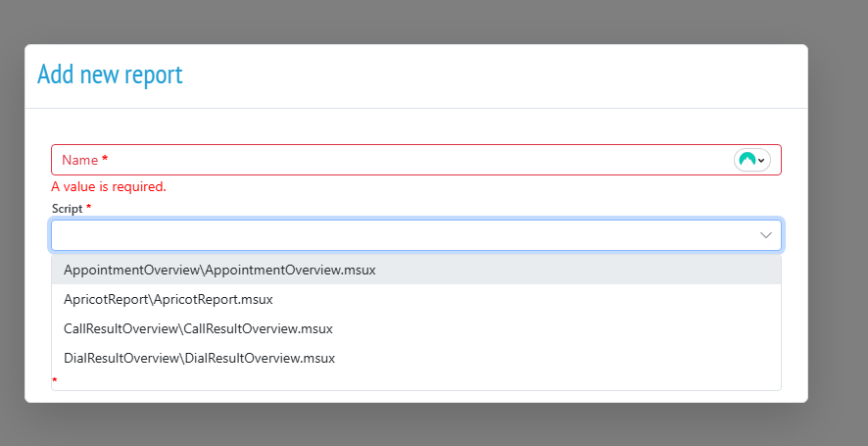Click the NordPass autofill icon in Name field
868x446 pixels.
(x=747, y=160)
